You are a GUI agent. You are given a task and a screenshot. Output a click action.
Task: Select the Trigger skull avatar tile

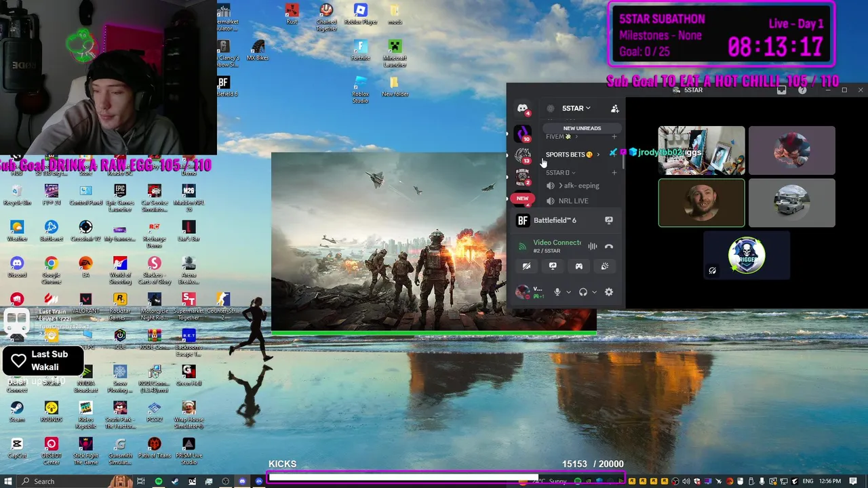click(x=747, y=256)
